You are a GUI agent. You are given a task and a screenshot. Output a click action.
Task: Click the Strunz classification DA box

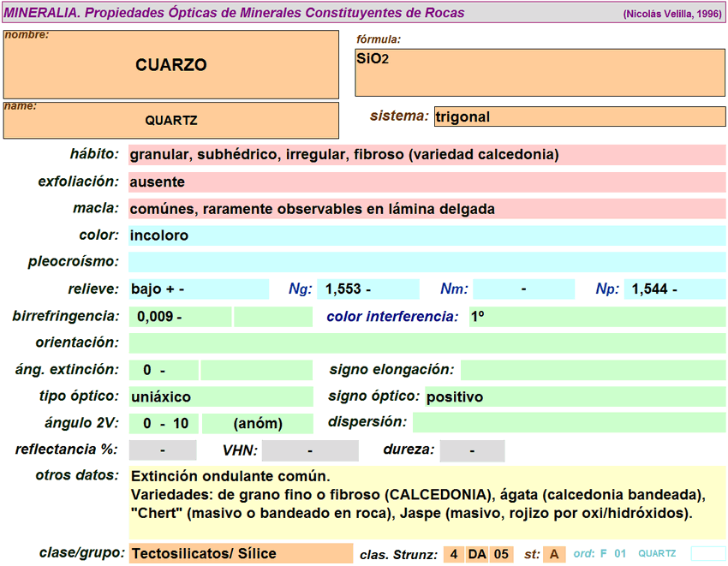(477, 555)
